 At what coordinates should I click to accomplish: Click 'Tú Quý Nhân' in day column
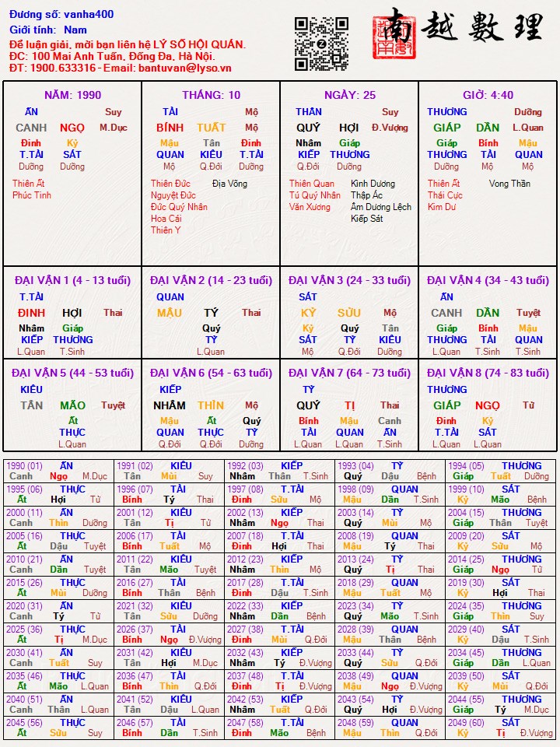click(x=315, y=195)
